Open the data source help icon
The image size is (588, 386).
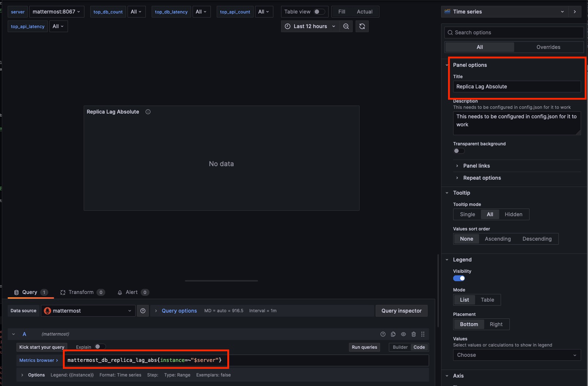(143, 311)
